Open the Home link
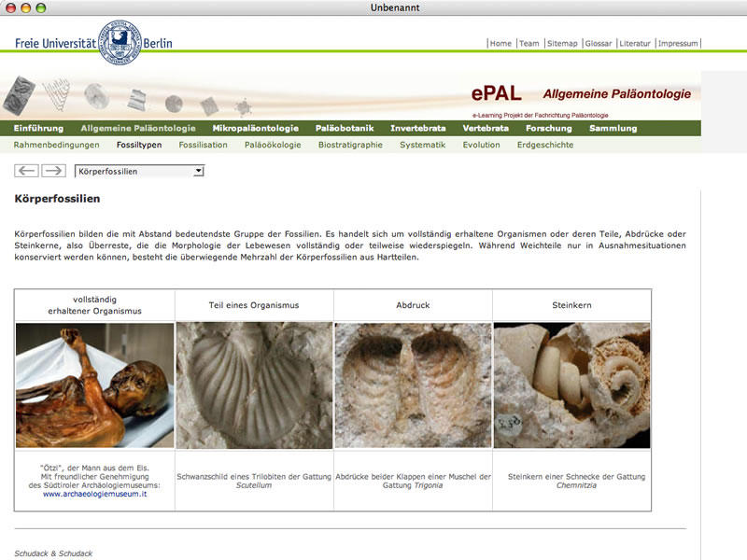 tap(500, 43)
